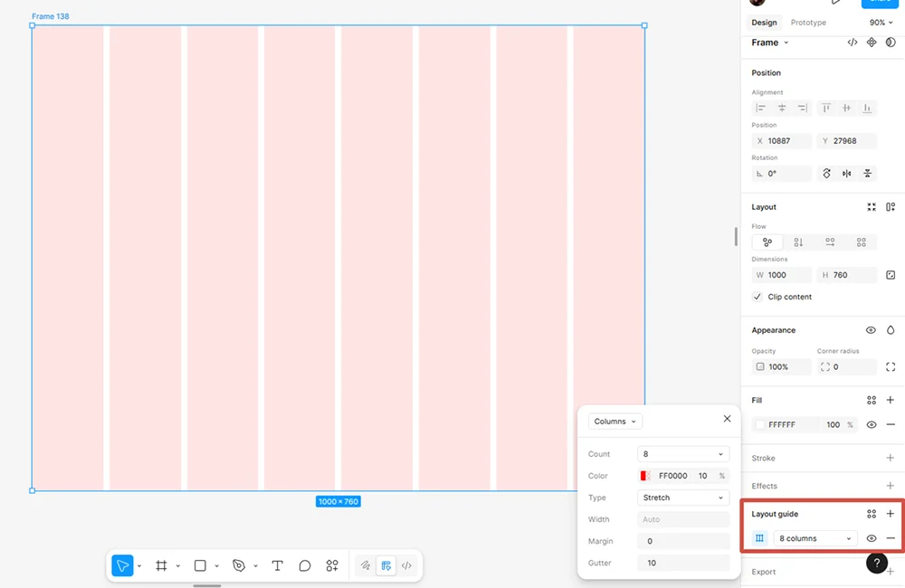Close the Columns settings popup

point(728,419)
